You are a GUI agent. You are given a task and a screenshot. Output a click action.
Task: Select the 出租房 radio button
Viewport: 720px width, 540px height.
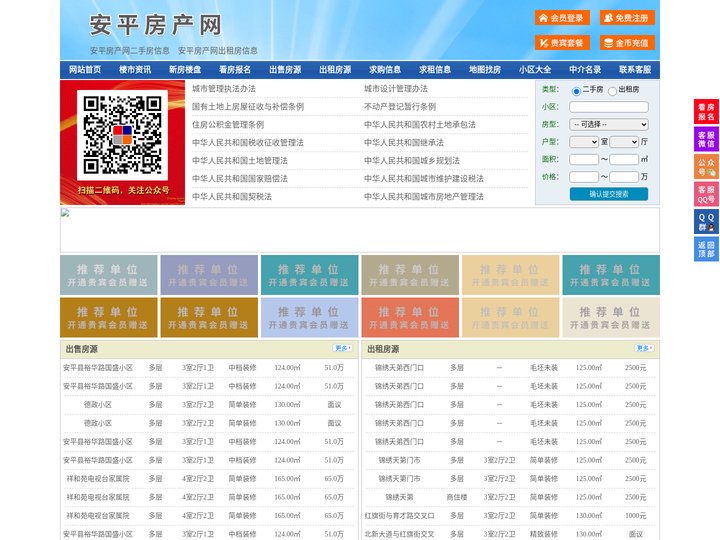(x=612, y=91)
